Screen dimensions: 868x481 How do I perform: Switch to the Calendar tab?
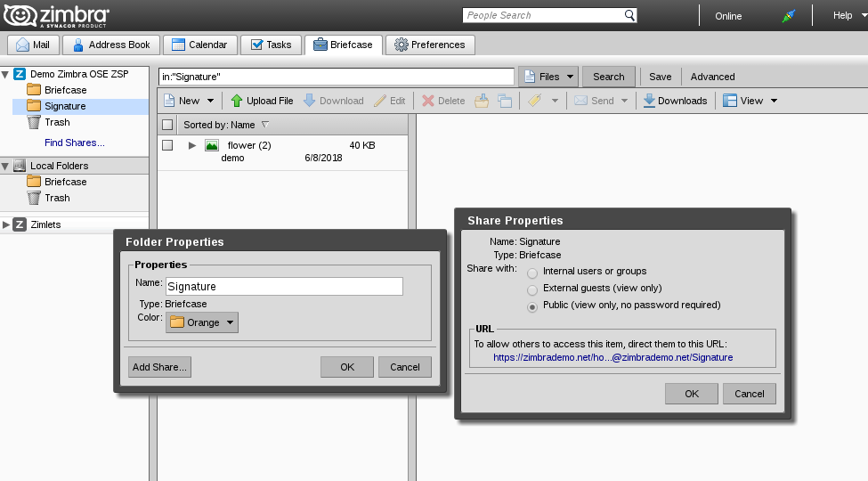tap(199, 45)
